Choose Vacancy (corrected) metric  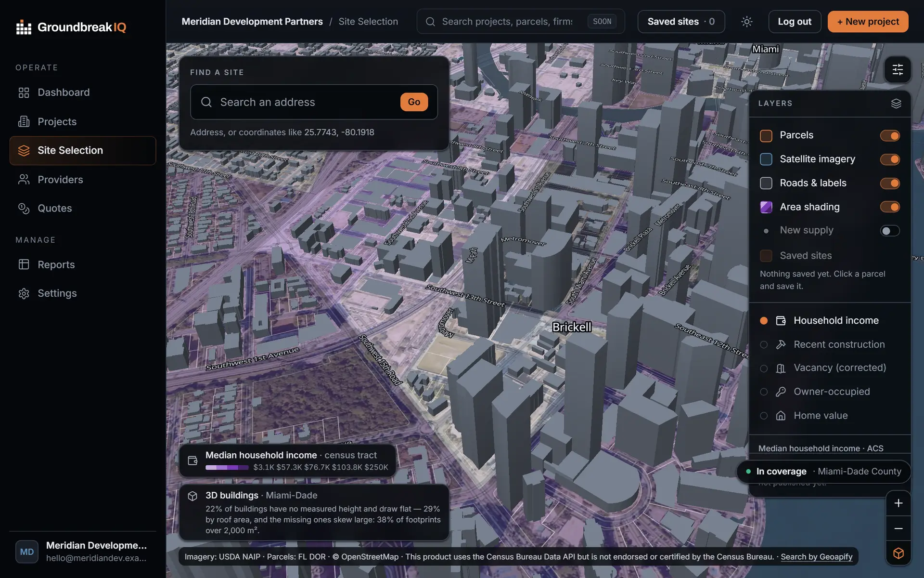coord(830,368)
